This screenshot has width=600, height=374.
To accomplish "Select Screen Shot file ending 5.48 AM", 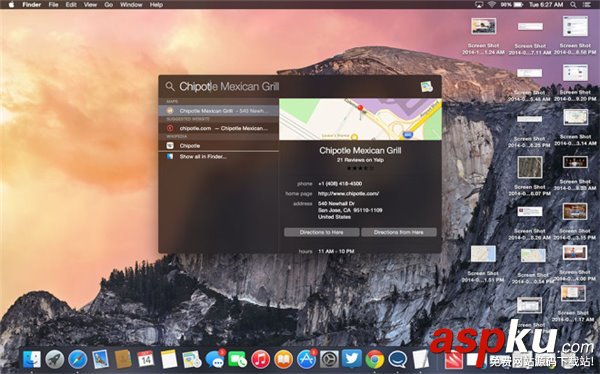I will tap(530, 84).
